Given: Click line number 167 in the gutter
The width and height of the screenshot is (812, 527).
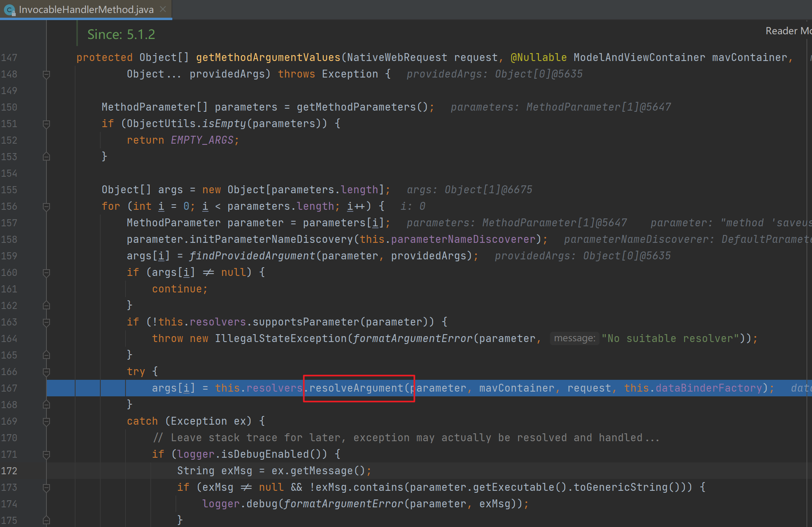Looking at the screenshot, I should (9, 388).
